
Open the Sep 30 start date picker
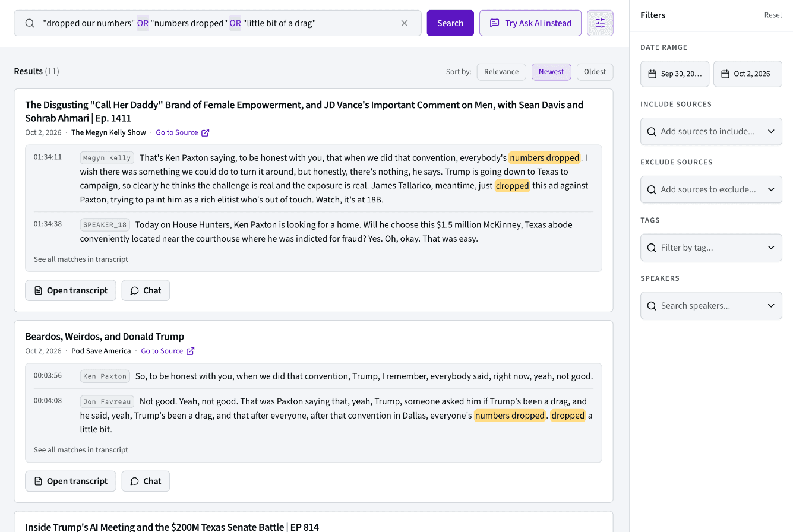click(x=675, y=74)
